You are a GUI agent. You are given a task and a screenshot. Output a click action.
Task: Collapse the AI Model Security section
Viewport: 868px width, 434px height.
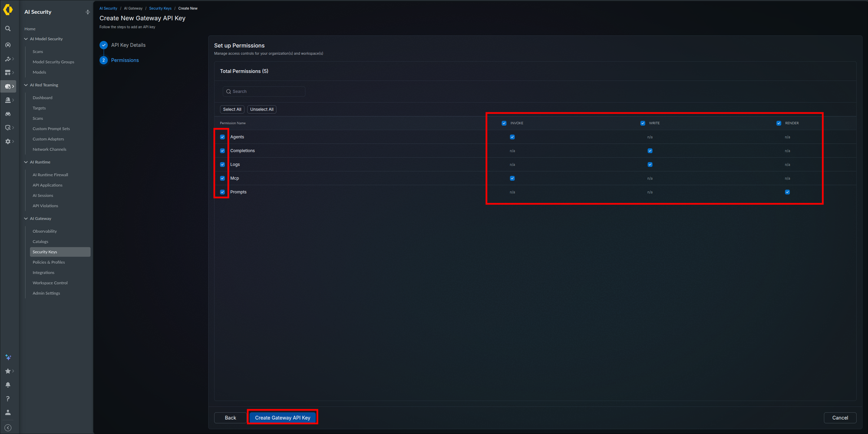pos(26,39)
